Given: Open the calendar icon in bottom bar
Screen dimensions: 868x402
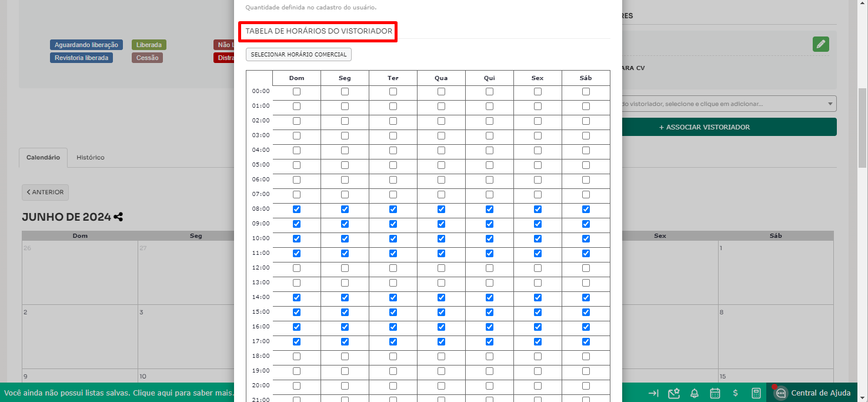Looking at the screenshot, I should click(715, 393).
